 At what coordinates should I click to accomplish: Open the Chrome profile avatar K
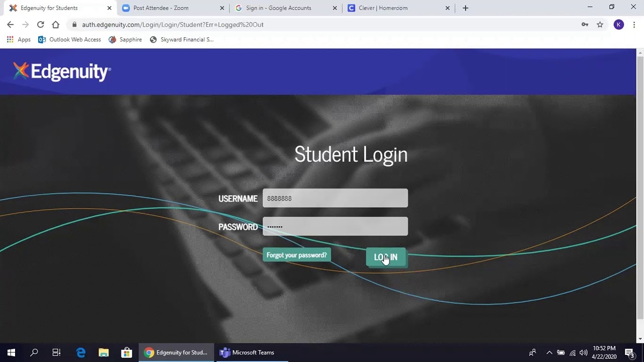point(618,25)
